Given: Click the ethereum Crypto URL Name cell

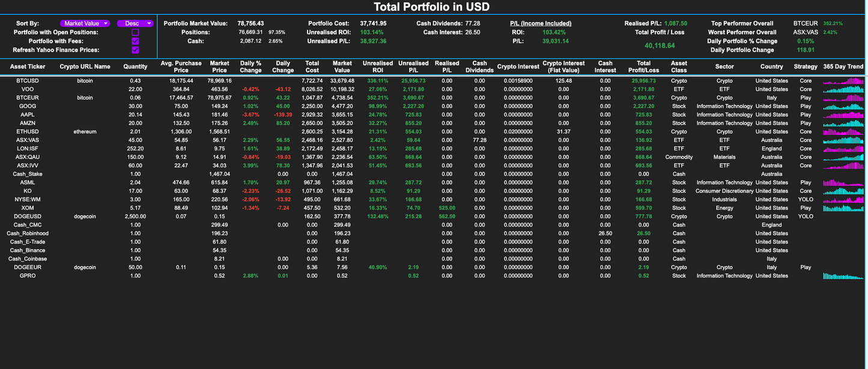Looking at the screenshot, I should (x=85, y=131).
